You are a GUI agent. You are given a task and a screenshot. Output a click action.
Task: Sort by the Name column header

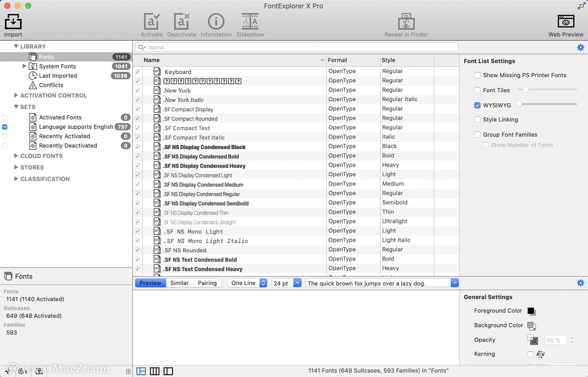pos(234,60)
